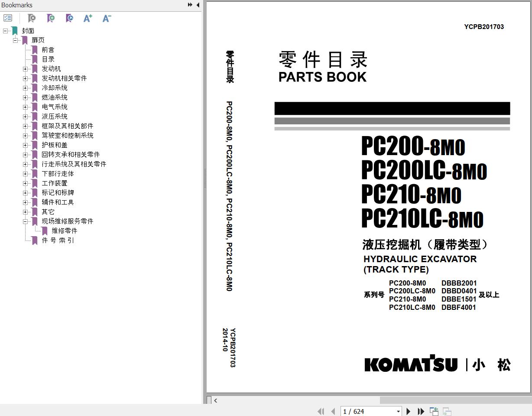Image resolution: width=532 pixels, height=416 pixels.
Task: Click the HYDRAULIC EXCAVATOR text
Action: click(x=420, y=259)
